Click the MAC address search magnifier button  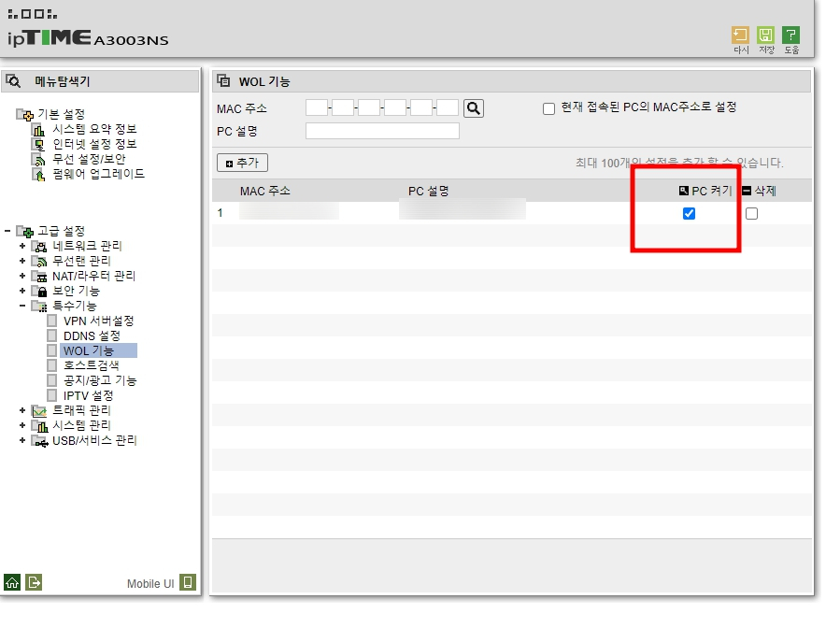pyautogui.click(x=474, y=108)
